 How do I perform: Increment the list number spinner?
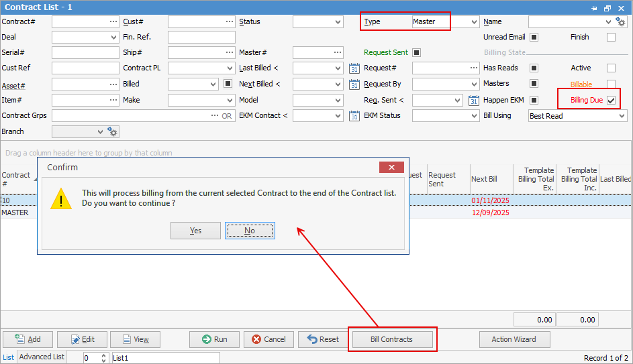point(104,355)
